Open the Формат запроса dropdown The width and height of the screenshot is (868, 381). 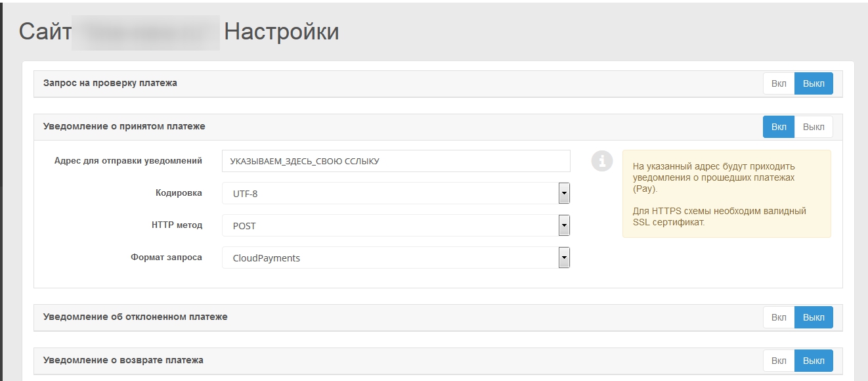click(396, 258)
